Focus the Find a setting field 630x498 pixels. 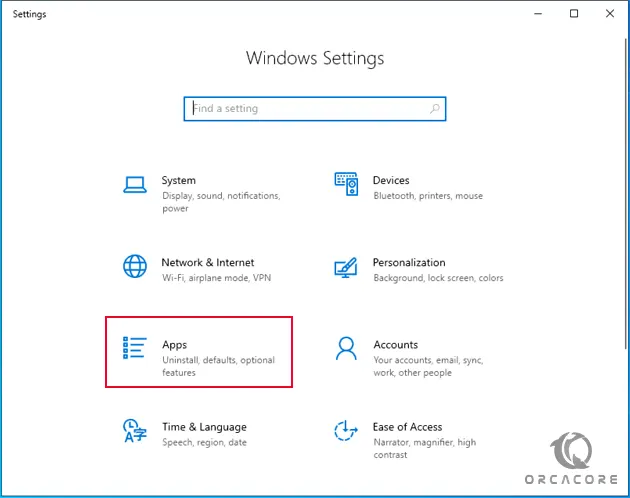coord(315,109)
